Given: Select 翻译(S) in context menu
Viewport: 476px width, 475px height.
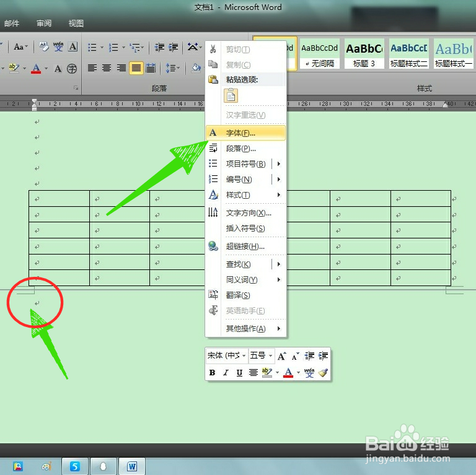Looking at the screenshot, I should point(245,295).
